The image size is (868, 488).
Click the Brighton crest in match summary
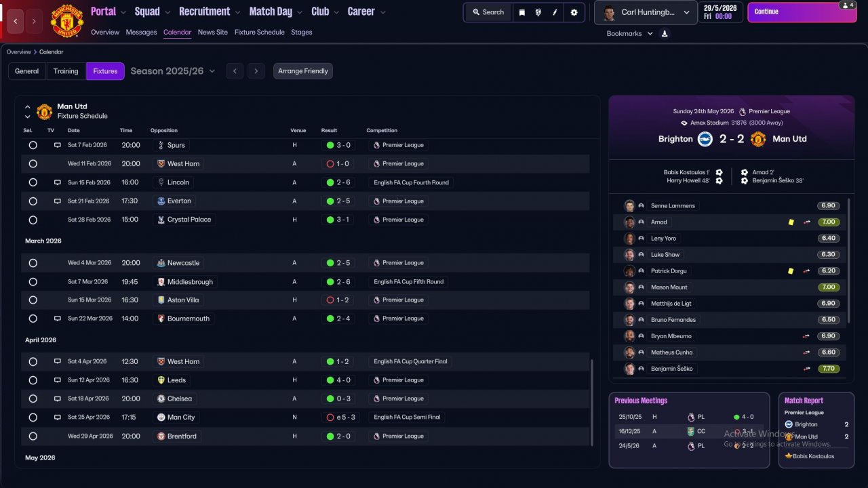point(705,139)
